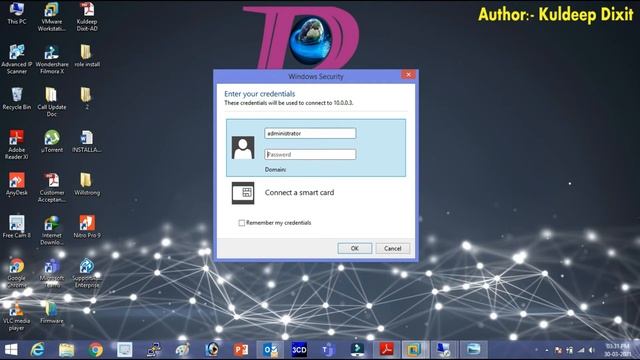Select the INSTALLA... Word document icon
The height and width of the screenshot is (360, 640).
point(87,142)
